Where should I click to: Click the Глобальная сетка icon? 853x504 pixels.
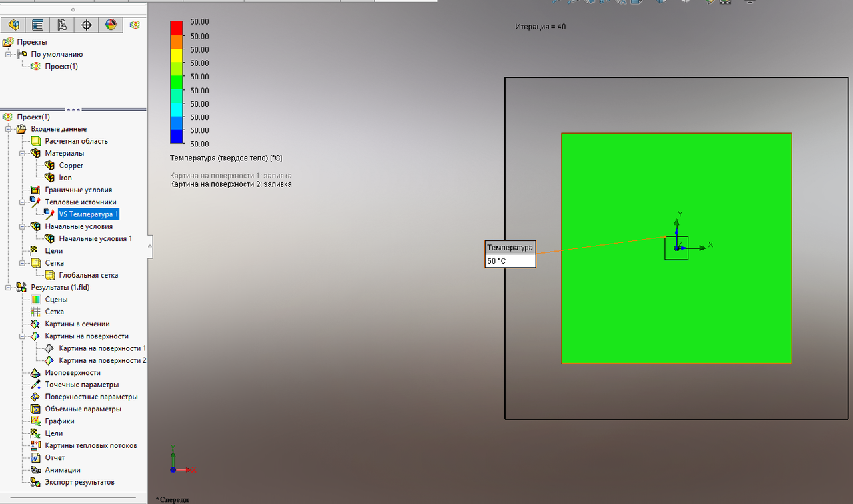click(50, 275)
